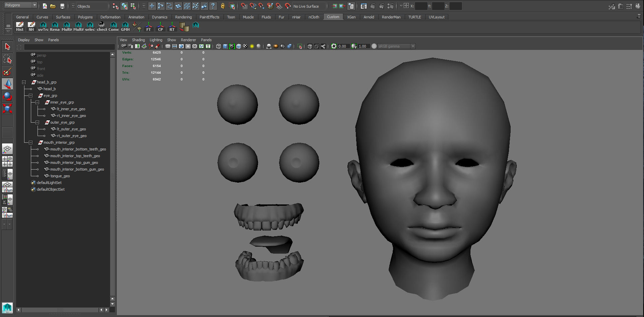The width and height of the screenshot is (644, 317).
Task: Select tongue_geo in the outliner
Action: click(60, 176)
